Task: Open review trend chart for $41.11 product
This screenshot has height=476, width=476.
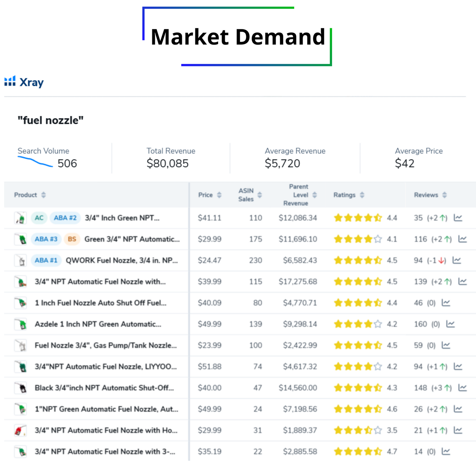Action: (458, 218)
